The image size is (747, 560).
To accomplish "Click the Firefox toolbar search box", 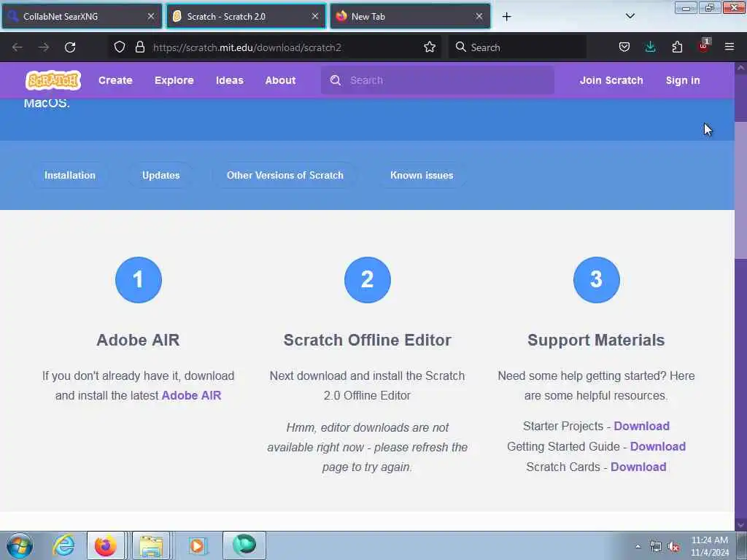I will [x=517, y=47].
